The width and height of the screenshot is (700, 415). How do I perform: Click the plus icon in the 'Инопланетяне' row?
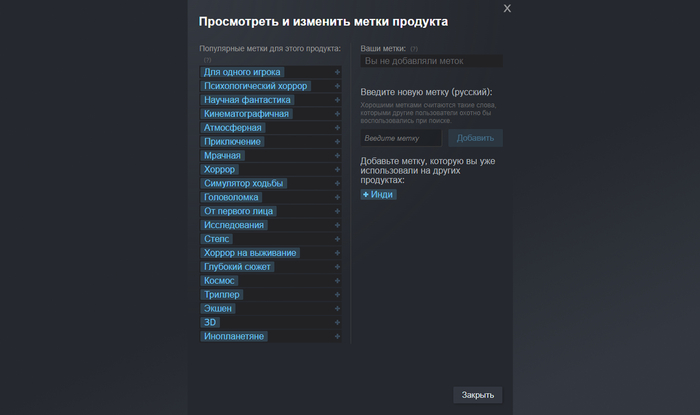point(337,337)
